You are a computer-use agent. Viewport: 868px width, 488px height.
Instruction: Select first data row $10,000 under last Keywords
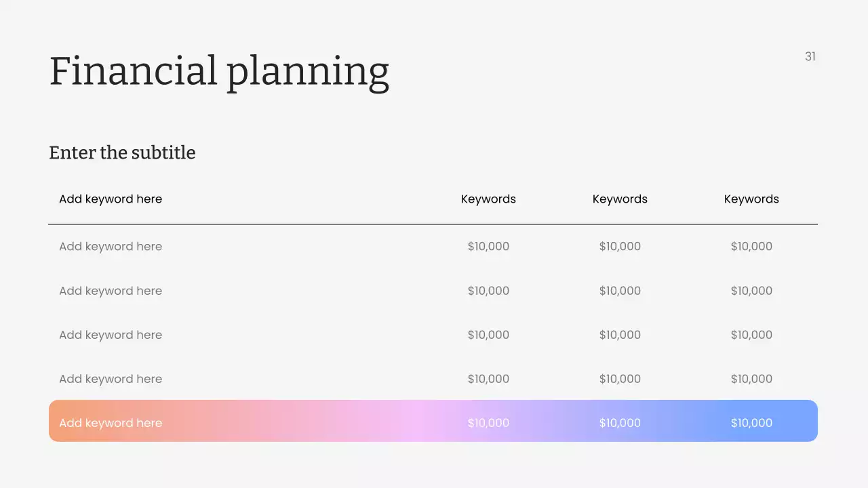[751, 247]
